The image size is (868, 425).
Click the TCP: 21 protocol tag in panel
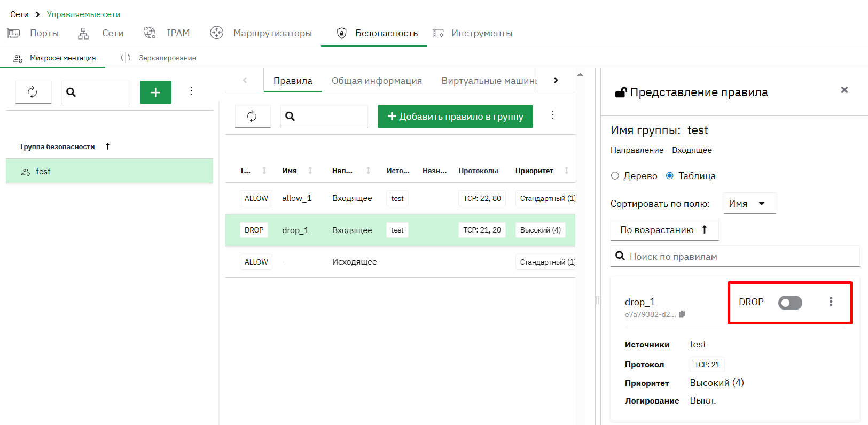[x=707, y=365]
